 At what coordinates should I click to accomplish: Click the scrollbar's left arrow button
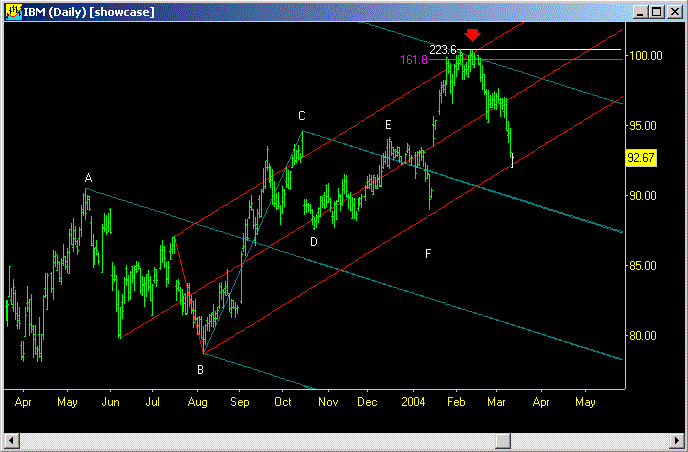point(10,442)
